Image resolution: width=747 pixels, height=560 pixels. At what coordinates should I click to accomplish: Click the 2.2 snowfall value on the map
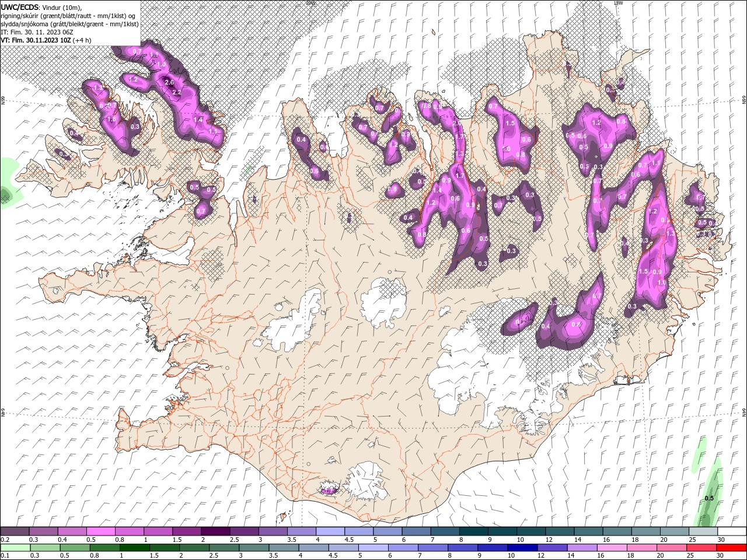pos(177,92)
